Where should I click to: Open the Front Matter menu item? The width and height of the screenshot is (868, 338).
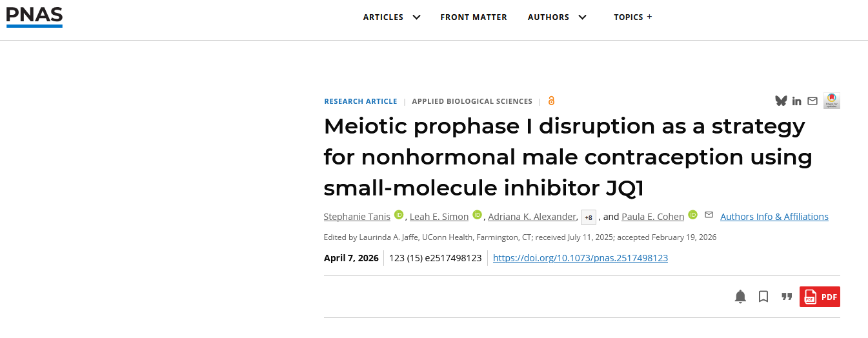tap(474, 17)
